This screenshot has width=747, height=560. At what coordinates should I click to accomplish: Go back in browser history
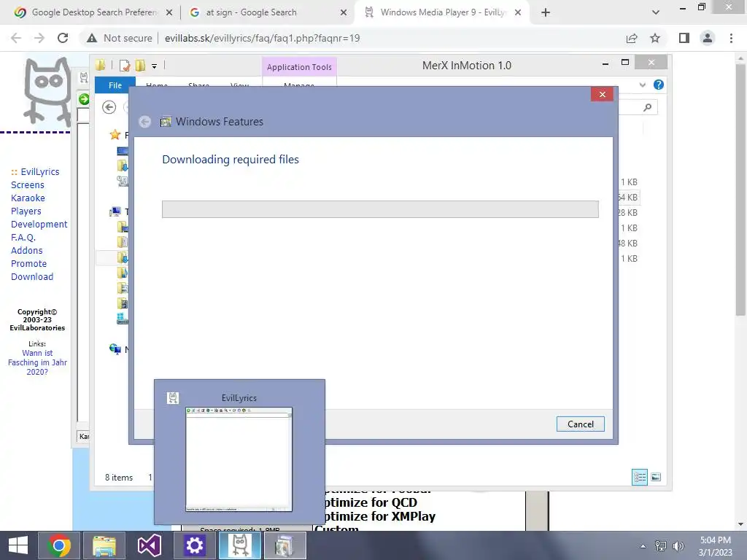pos(16,38)
